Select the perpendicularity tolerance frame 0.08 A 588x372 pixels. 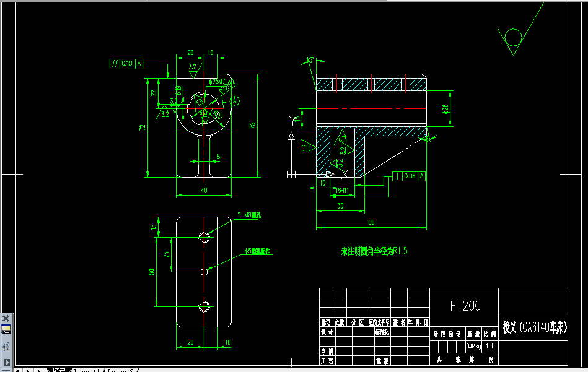[x=409, y=176]
